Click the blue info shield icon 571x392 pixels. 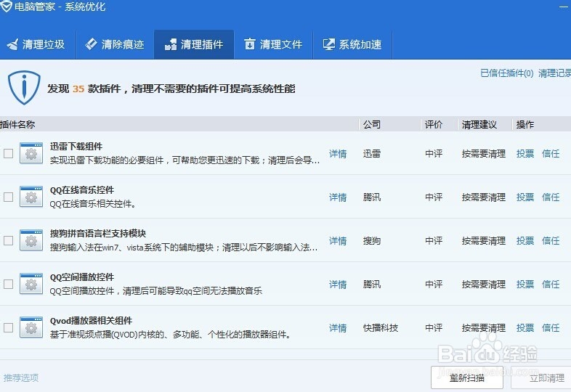(24, 88)
